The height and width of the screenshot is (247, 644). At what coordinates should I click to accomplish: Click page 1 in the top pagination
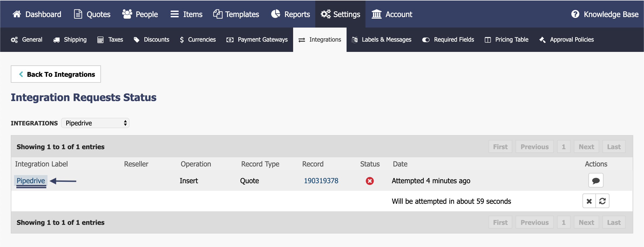coord(564,147)
